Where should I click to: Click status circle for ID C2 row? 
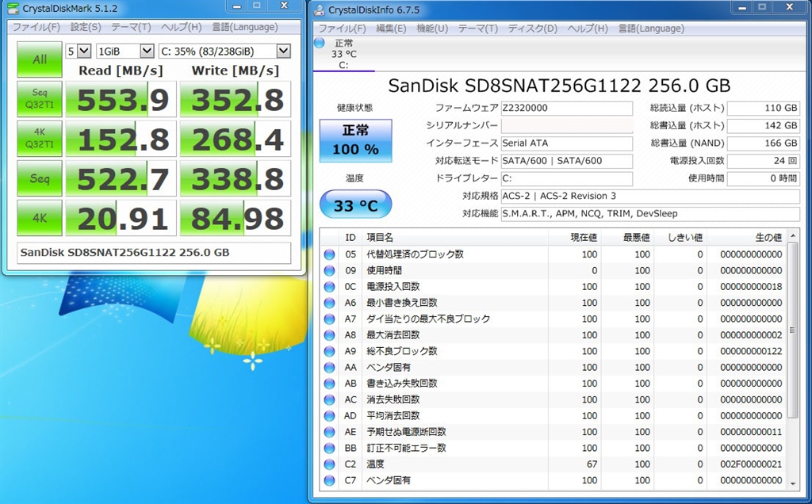click(x=329, y=464)
